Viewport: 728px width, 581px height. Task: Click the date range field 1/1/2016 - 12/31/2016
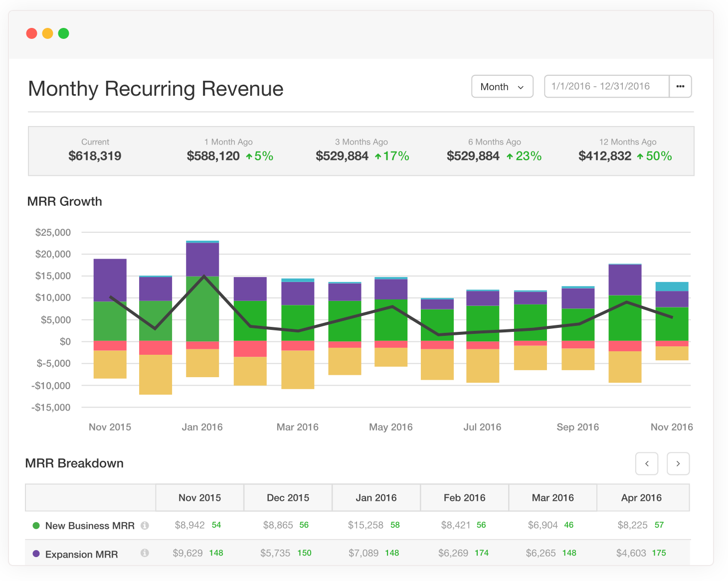click(x=606, y=87)
